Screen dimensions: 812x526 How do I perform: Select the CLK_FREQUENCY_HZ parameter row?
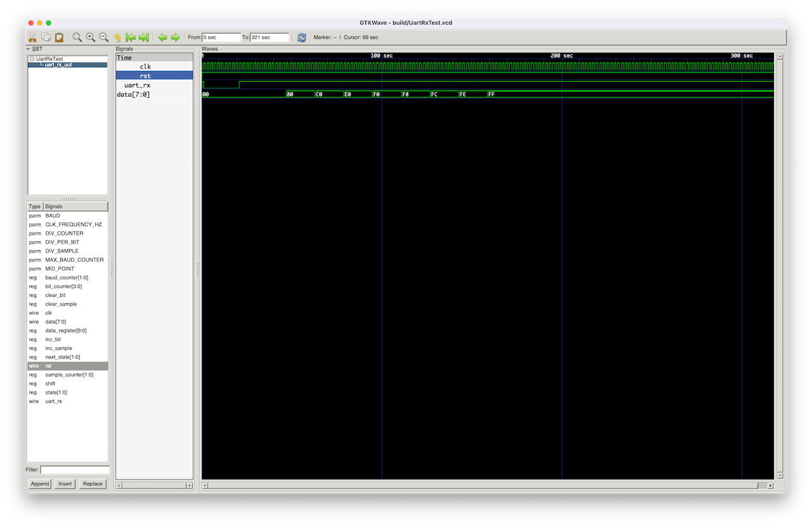point(67,225)
